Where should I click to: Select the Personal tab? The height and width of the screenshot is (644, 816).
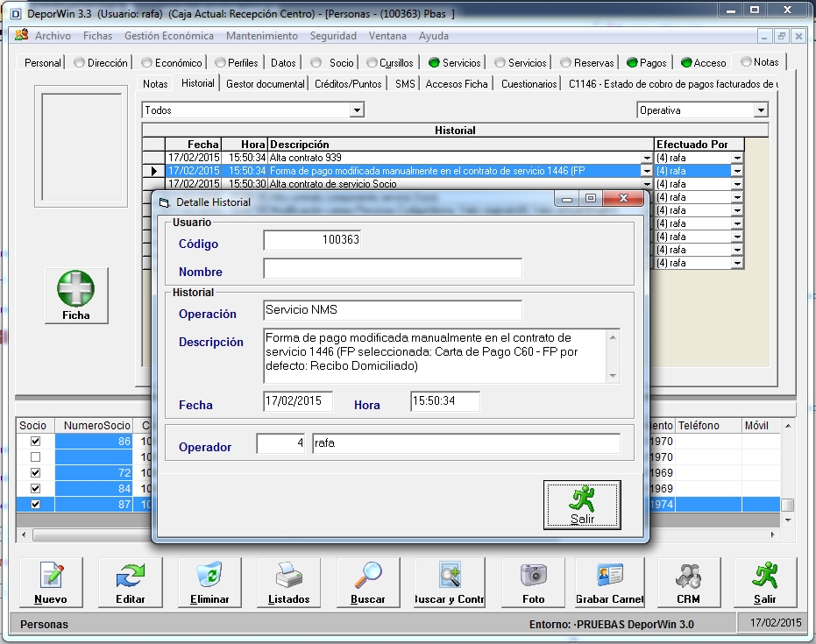pos(42,63)
